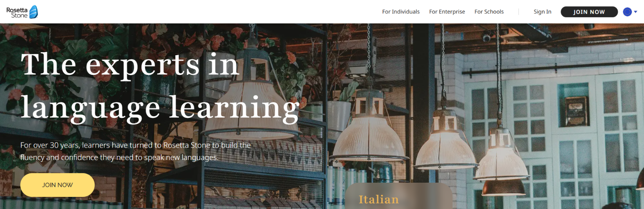Click the black JOIN NOW header button
Screen dimensions: 644x209
click(589, 12)
